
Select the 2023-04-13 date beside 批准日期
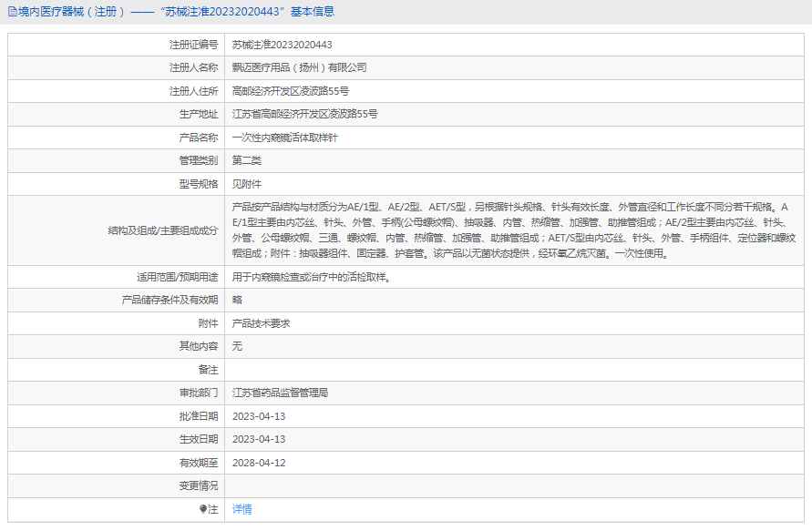click(x=259, y=416)
